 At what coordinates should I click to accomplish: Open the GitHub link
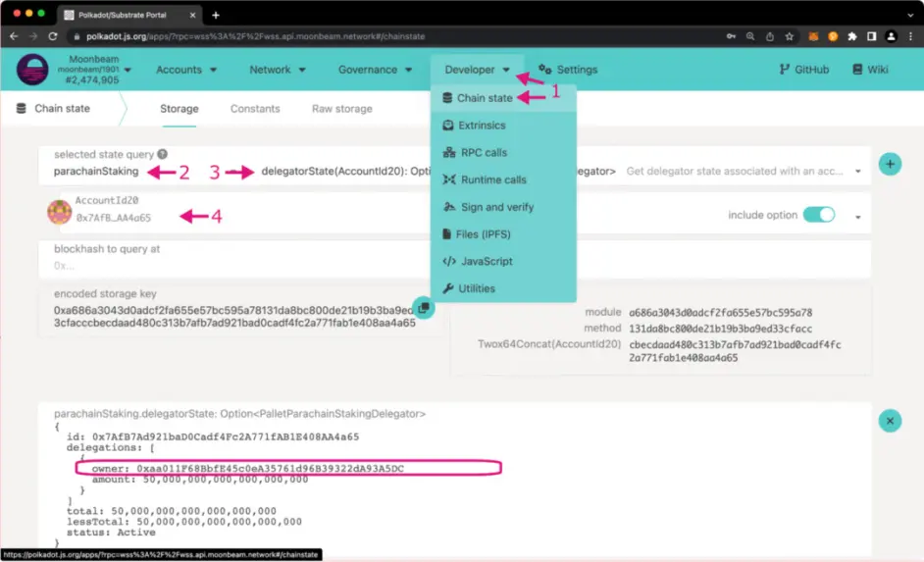click(x=803, y=70)
